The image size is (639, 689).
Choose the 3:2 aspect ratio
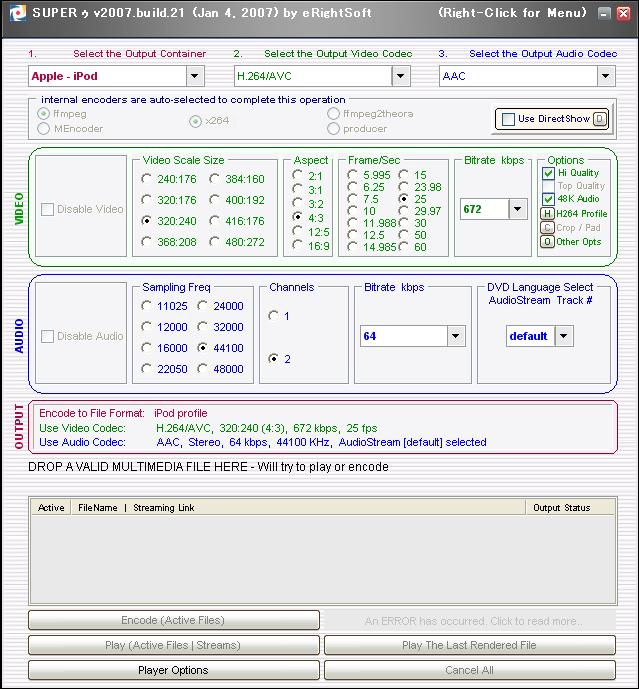point(298,203)
